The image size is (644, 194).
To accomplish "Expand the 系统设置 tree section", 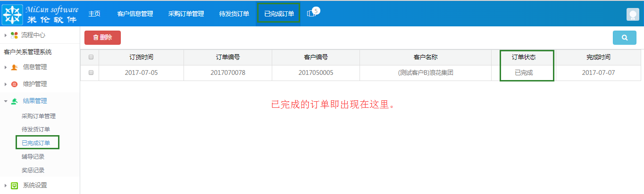I will pyautogui.click(x=6, y=186).
